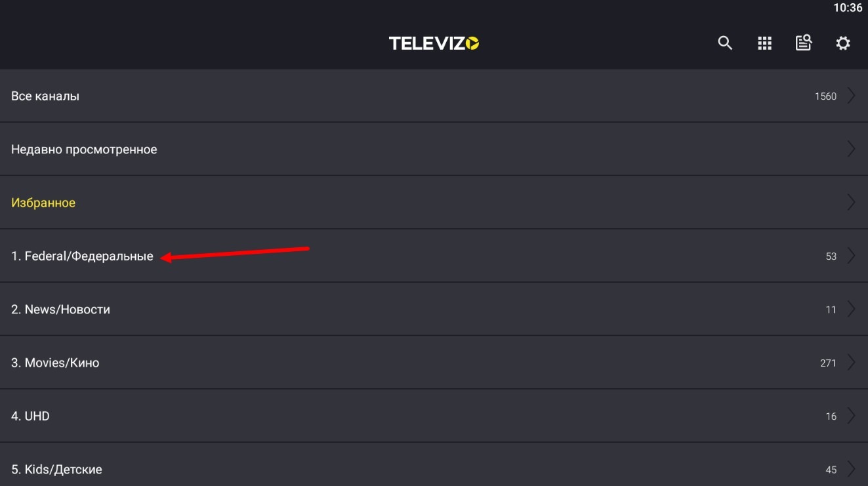Viewport: 868px width, 486px height.
Task: Select 3. Movies/Кино group
Action: pyautogui.click(x=55, y=363)
